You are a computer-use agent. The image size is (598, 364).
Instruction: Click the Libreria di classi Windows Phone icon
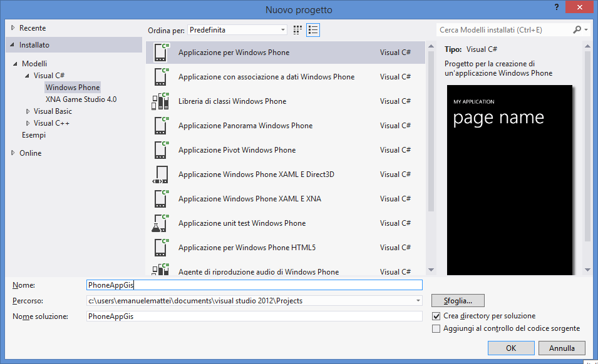160,101
